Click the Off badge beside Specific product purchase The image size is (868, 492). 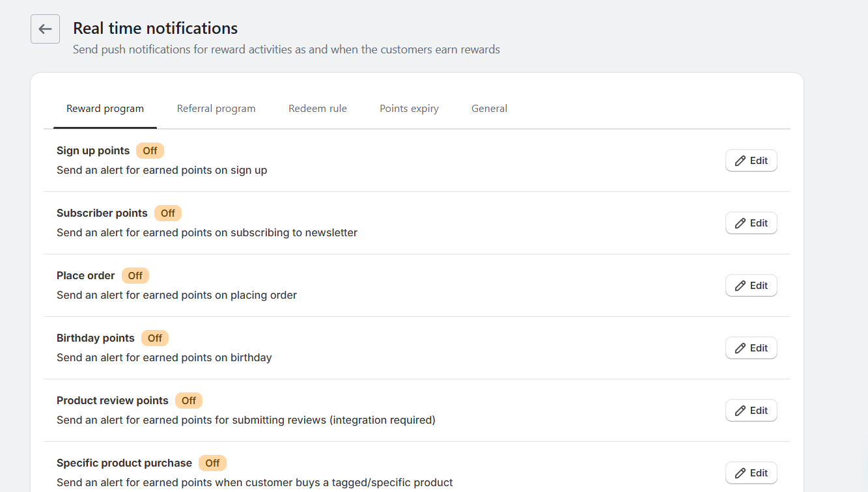click(x=212, y=463)
